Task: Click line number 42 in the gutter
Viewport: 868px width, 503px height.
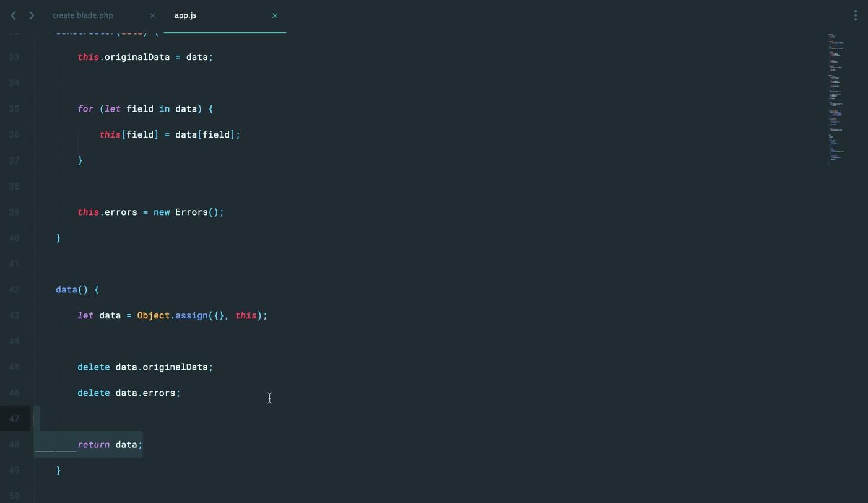Action: click(14, 290)
